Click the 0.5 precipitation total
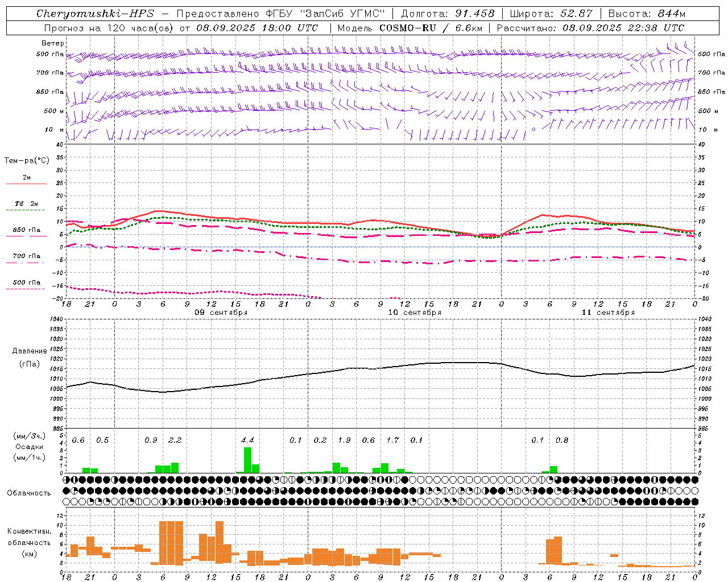The image size is (728, 582). pyautogui.click(x=102, y=440)
